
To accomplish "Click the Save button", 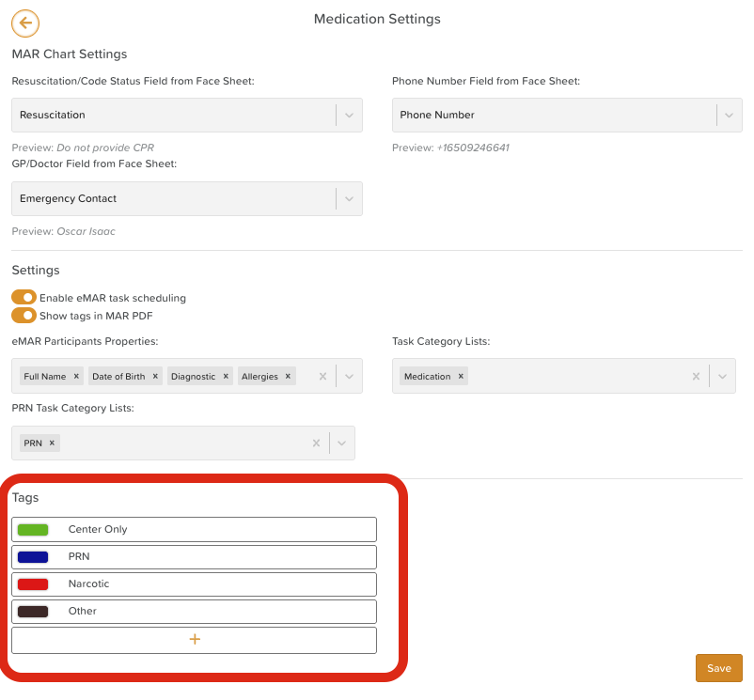I will click(x=718, y=668).
